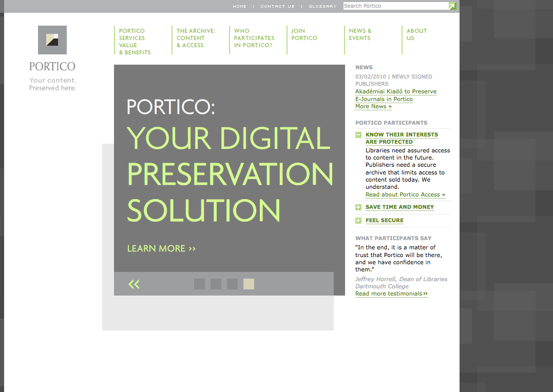This screenshot has height=392, width=553.
Task: Open the News & Events menu
Action: pos(360,34)
